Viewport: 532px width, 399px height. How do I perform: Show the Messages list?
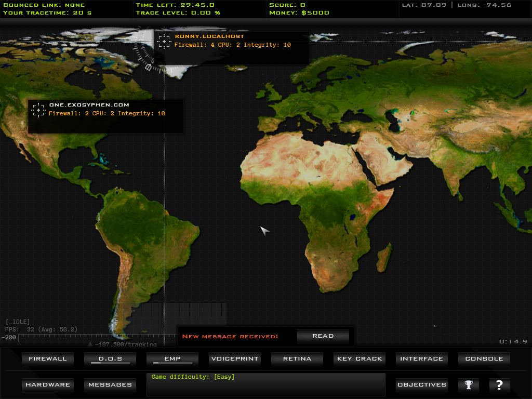110,385
